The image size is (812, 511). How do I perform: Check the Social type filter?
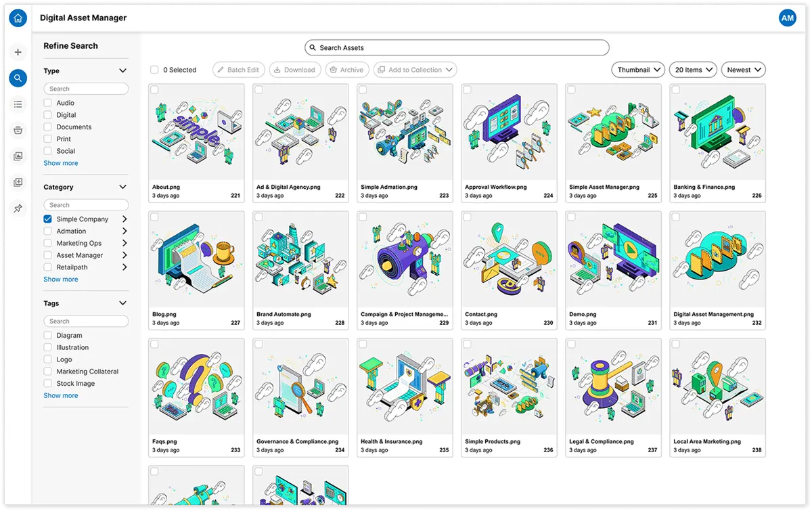[48, 151]
